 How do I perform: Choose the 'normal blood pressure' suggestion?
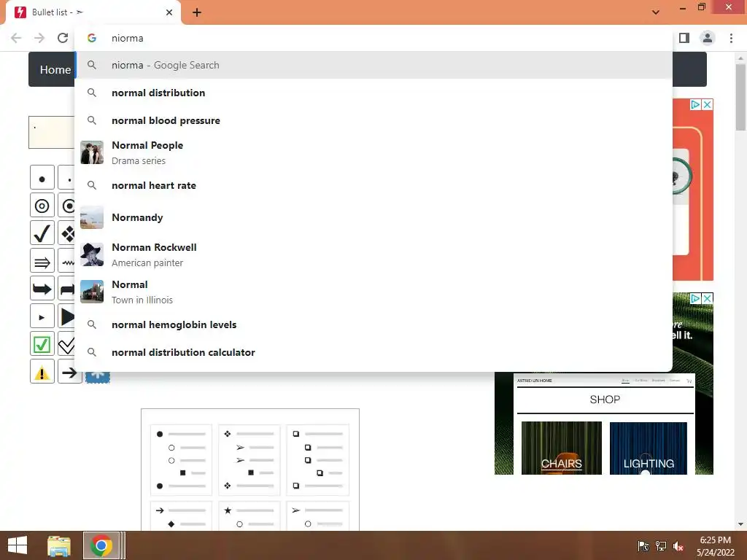tap(373, 120)
